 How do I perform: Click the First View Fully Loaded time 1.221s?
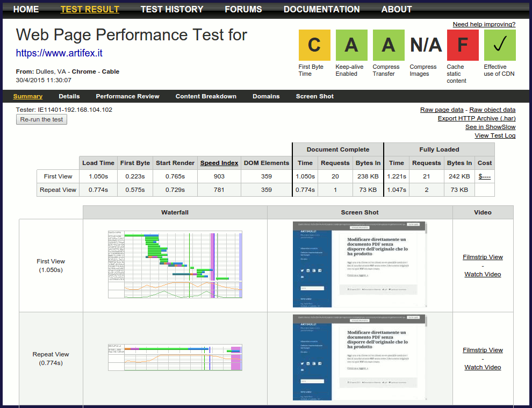[x=397, y=176]
